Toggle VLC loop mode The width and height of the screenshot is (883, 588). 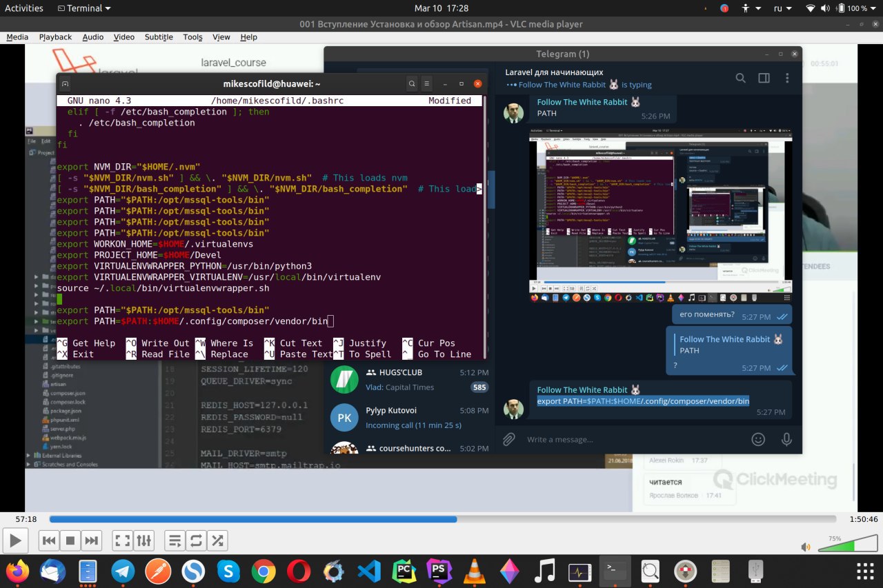[x=196, y=540]
